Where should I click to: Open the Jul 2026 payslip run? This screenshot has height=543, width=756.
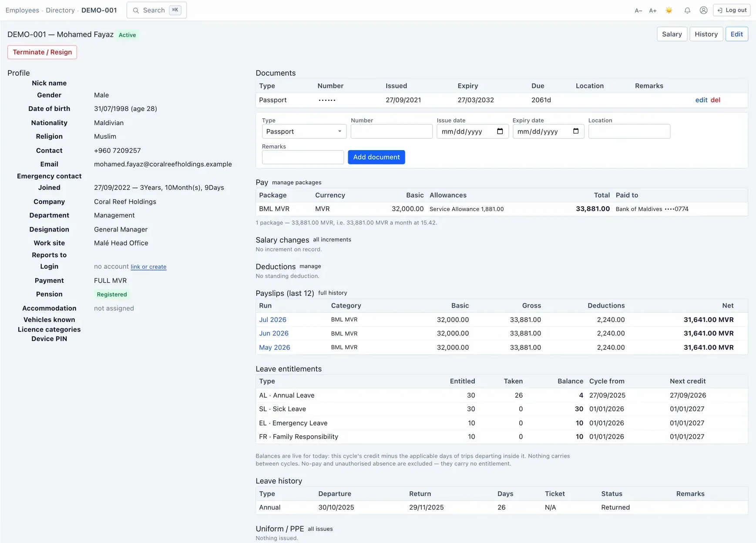[272, 320]
